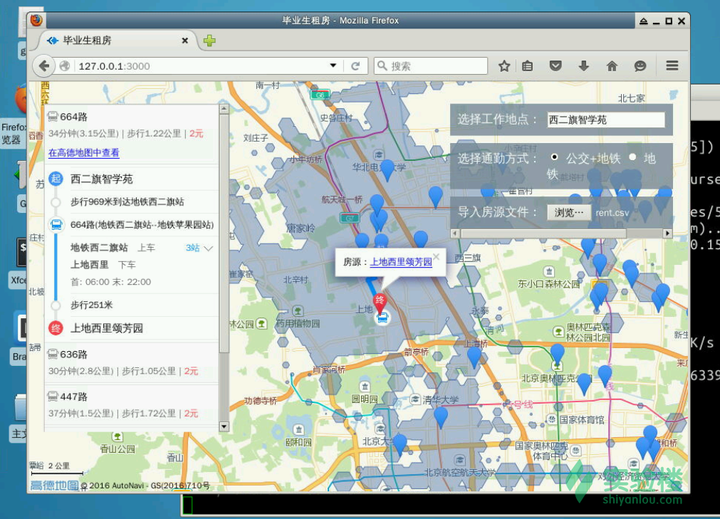
Task: Click the 在高德地图中查看 link
Action: point(84,153)
